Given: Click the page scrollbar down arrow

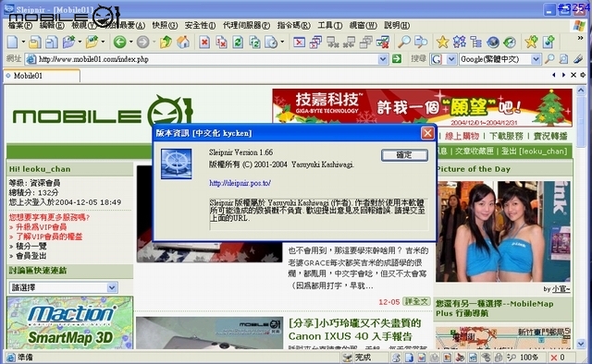Looking at the screenshot, I should [x=581, y=344].
